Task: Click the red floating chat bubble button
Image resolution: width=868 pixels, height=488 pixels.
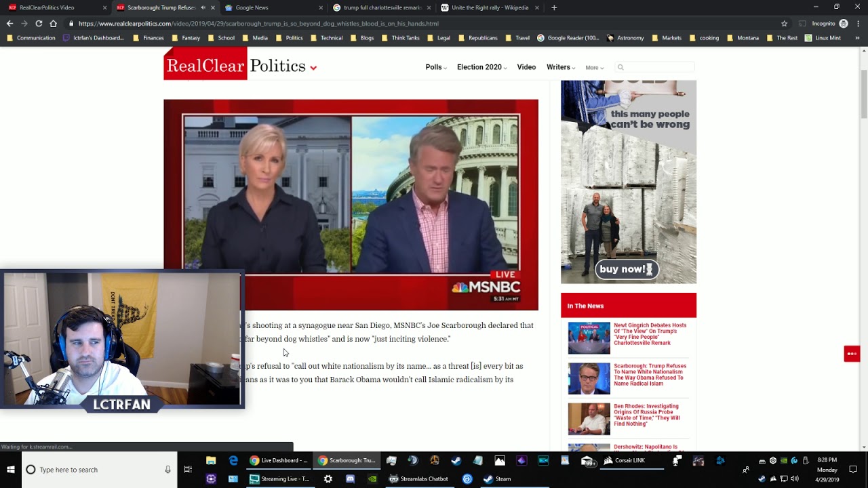Action: tap(852, 353)
